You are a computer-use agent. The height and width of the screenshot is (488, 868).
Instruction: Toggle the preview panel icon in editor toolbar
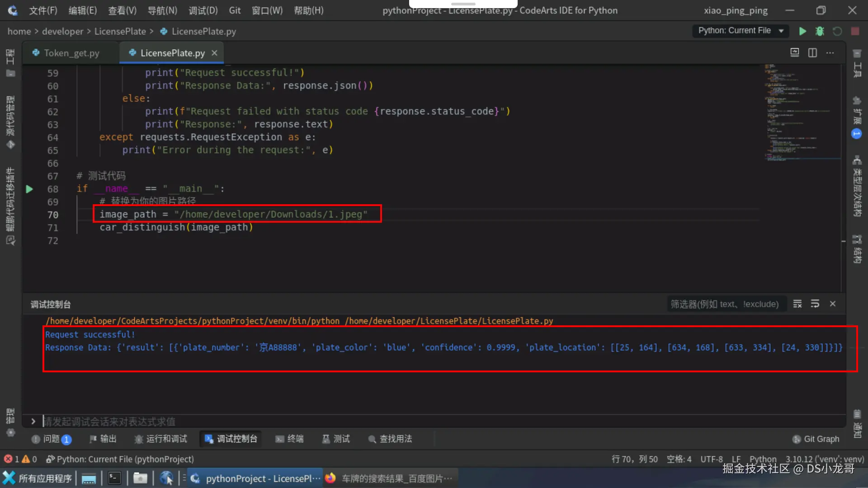794,53
